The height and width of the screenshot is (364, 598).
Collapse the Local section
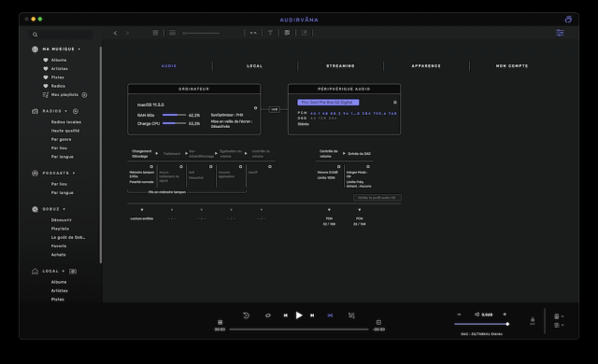(63, 271)
